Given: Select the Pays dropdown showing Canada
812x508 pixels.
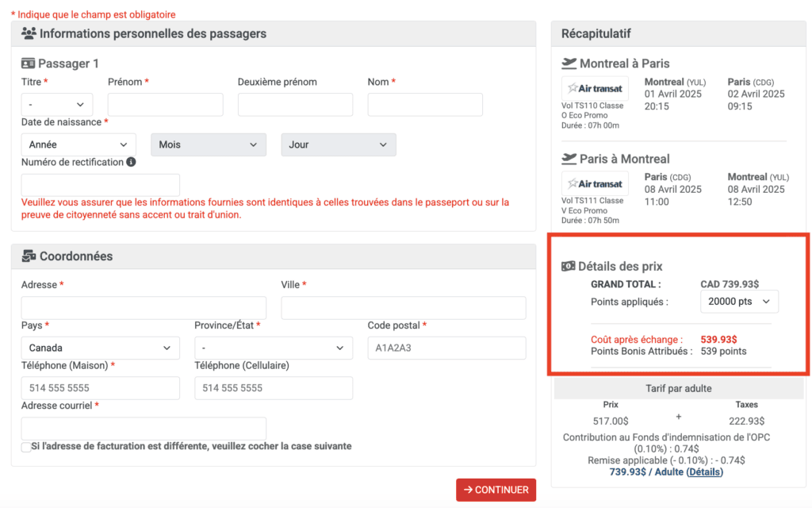Looking at the screenshot, I should coord(100,348).
